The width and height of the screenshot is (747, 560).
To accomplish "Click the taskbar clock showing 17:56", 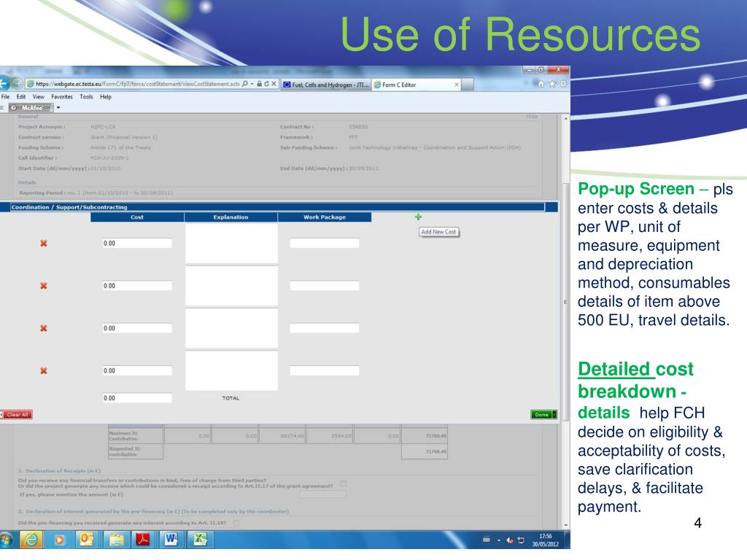I will pos(545,540).
